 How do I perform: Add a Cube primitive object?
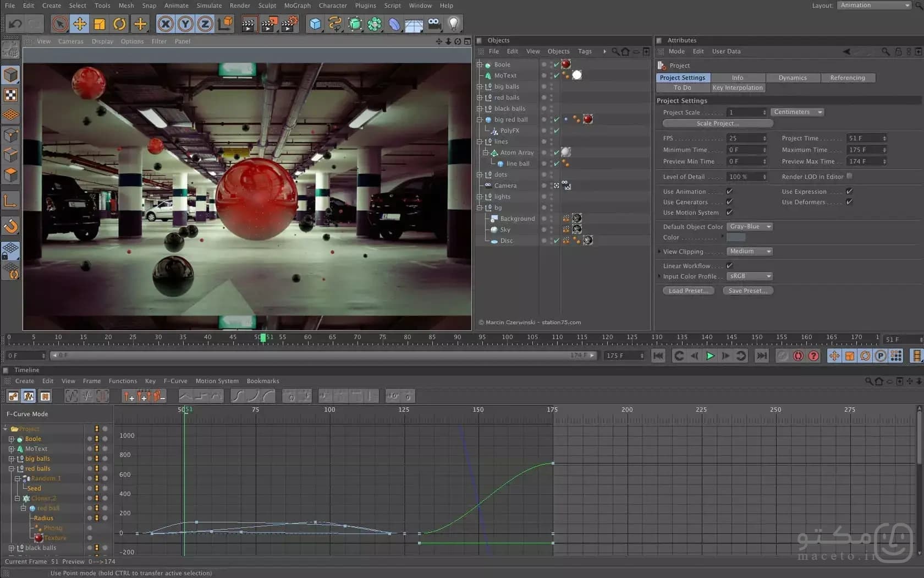(315, 24)
